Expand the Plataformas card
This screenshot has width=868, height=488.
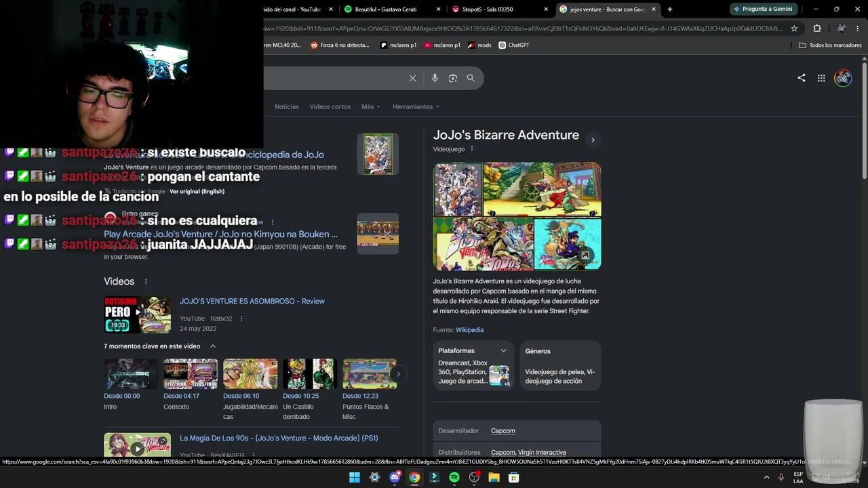[x=474, y=366]
